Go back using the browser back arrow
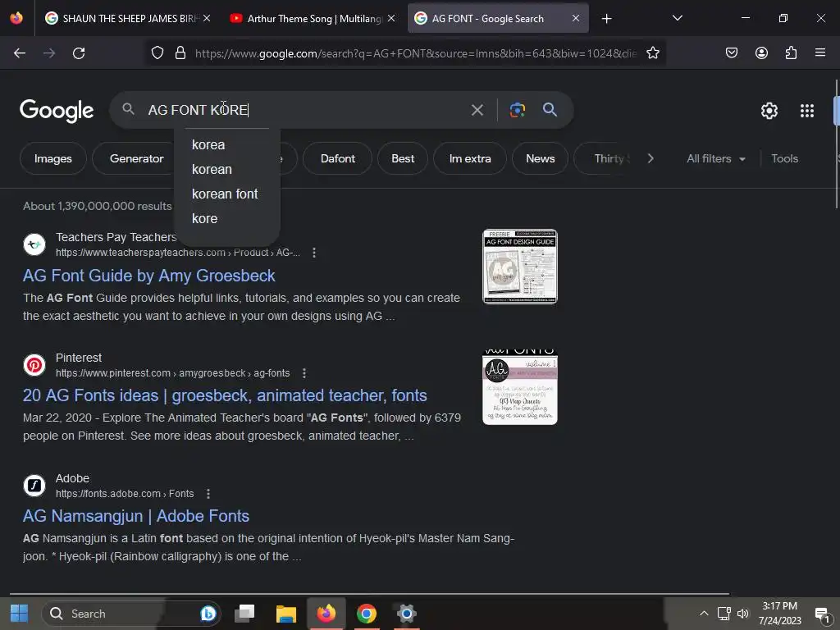The image size is (840, 630). (x=20, y=53)
